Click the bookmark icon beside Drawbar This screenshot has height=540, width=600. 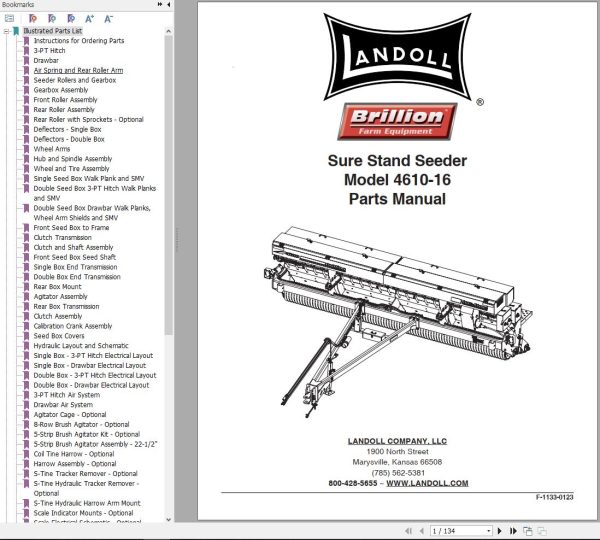point(26,60)
